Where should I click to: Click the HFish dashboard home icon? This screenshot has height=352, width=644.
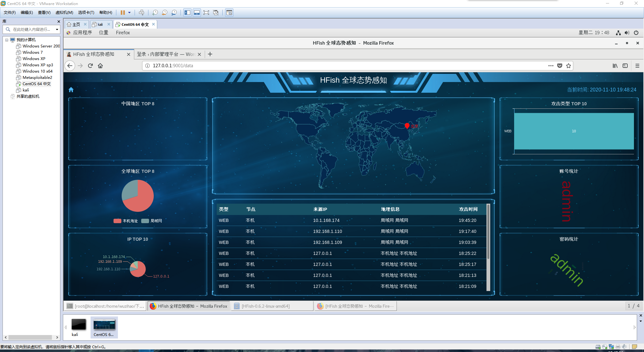(x=71, y=90)
